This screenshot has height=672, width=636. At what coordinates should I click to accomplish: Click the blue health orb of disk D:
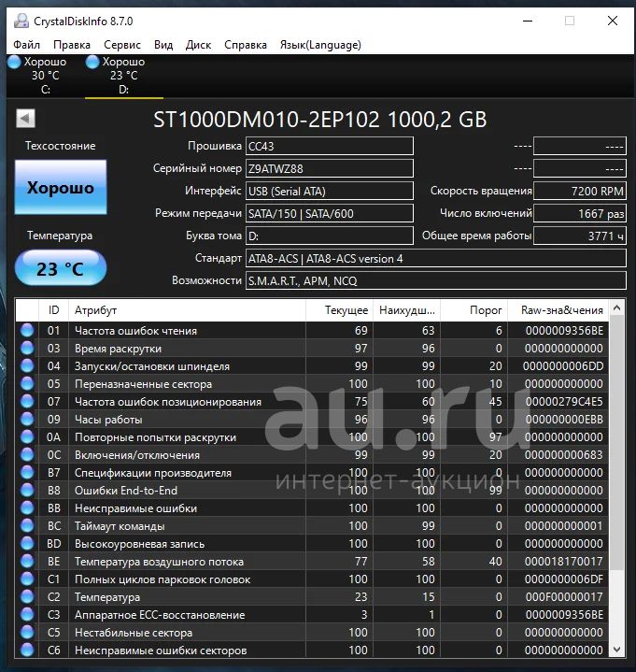[x=92, y=62]
